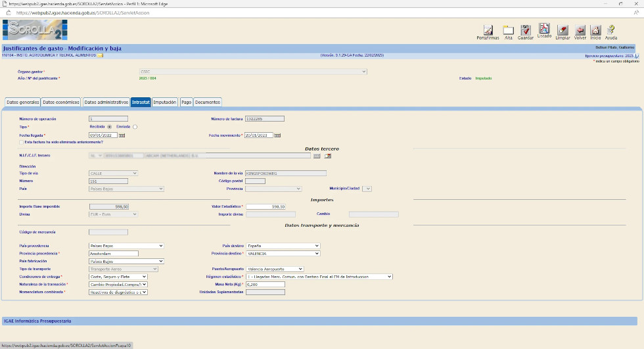Click the Alta toolbar icon
The height and width of the screenshot is (349, 644).
coord(508,30)
